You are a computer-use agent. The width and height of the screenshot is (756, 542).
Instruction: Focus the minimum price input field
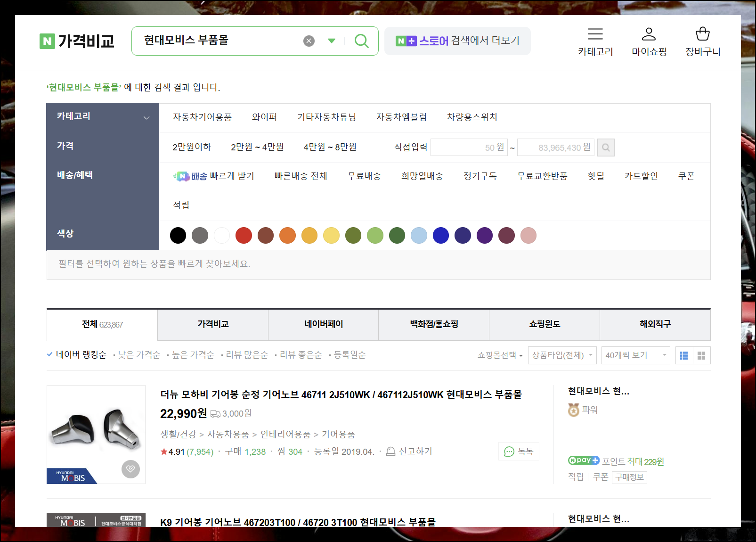coord(469,148)
